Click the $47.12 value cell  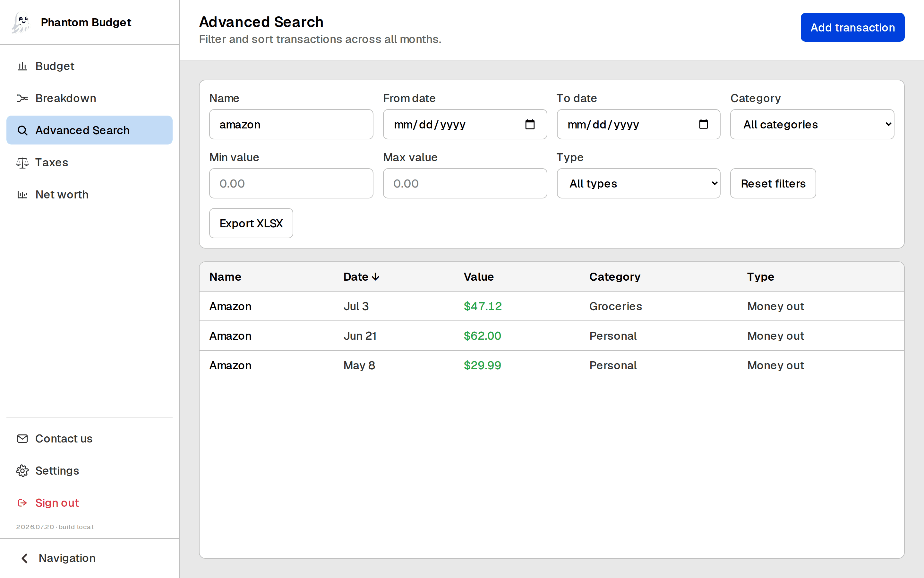coord(483,306)
